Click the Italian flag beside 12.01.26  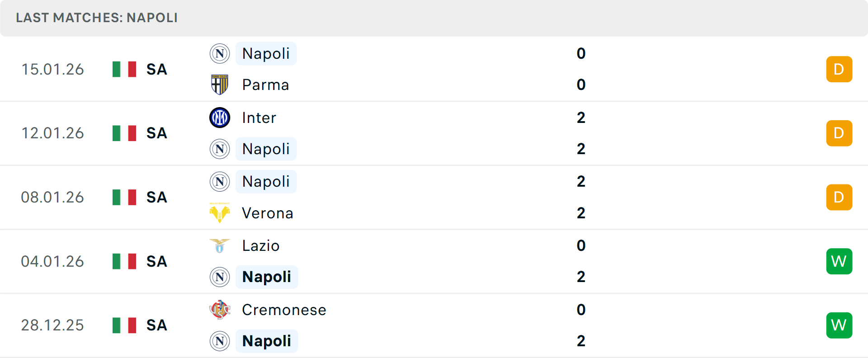pyautogui.click(x=124, y=133)
